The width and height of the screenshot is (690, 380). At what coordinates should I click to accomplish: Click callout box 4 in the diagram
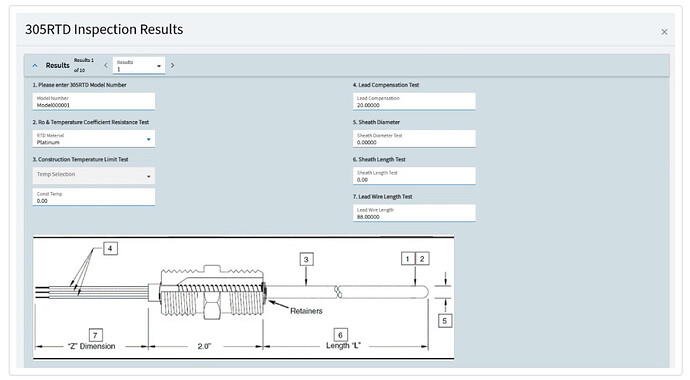[110, 248]
